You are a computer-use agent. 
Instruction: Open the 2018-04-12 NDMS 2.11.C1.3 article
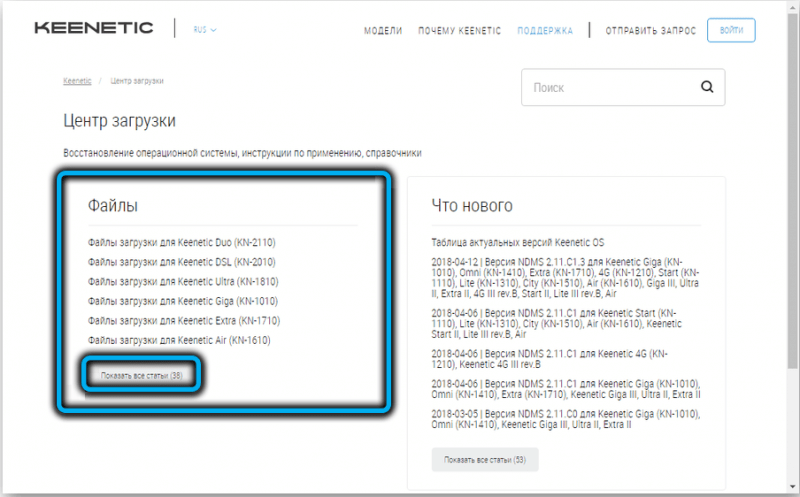point(565,278)
